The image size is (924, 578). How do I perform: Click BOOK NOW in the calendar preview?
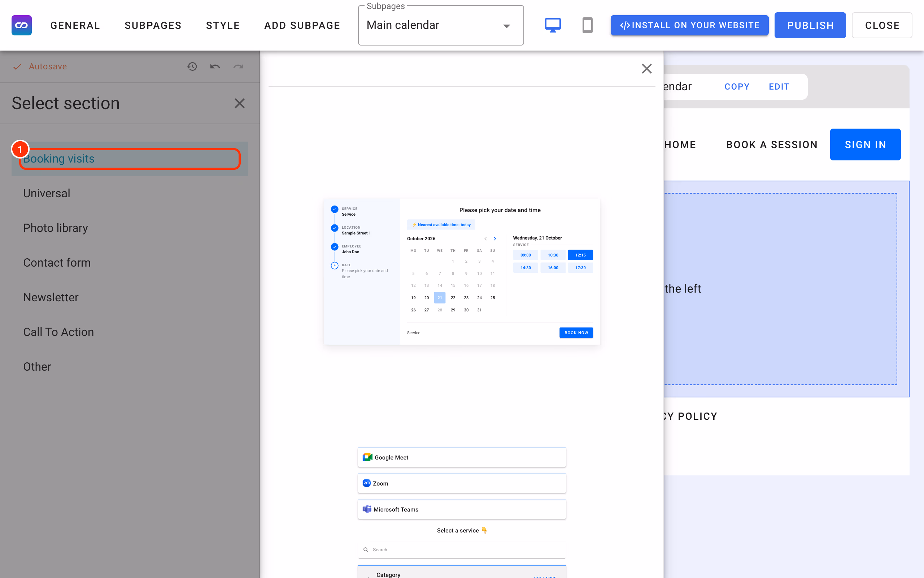(x=576, y=333)
